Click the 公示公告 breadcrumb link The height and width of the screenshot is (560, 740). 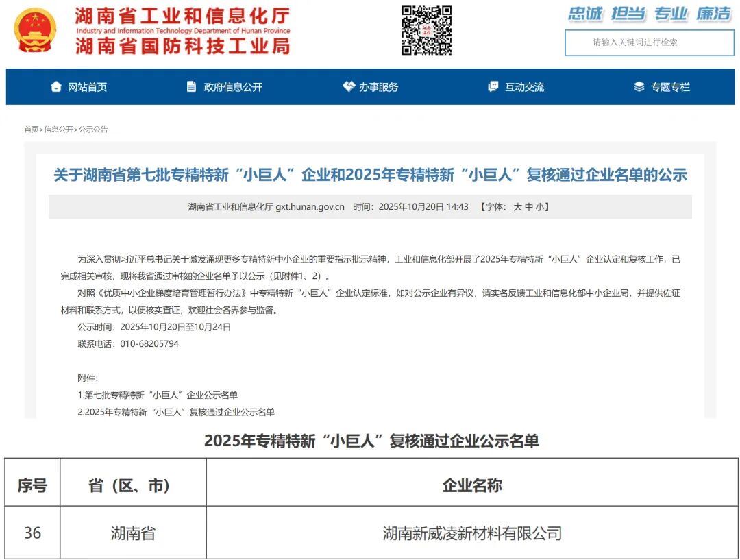[93, 130]
